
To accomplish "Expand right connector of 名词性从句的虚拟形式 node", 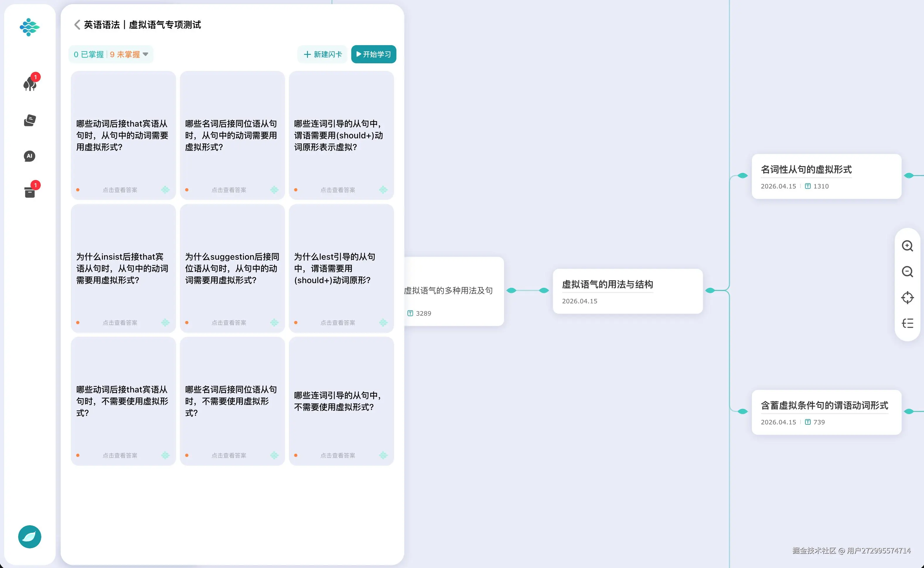I will tap(908, 176).
